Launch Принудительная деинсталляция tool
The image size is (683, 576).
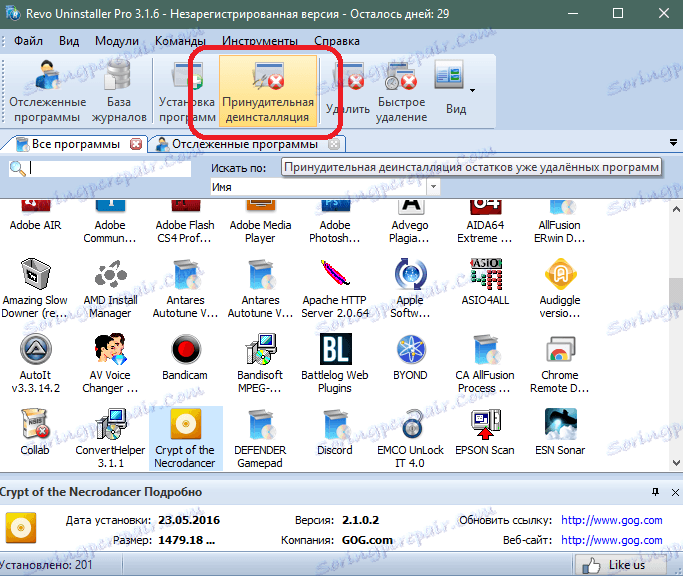click(267, 91)
